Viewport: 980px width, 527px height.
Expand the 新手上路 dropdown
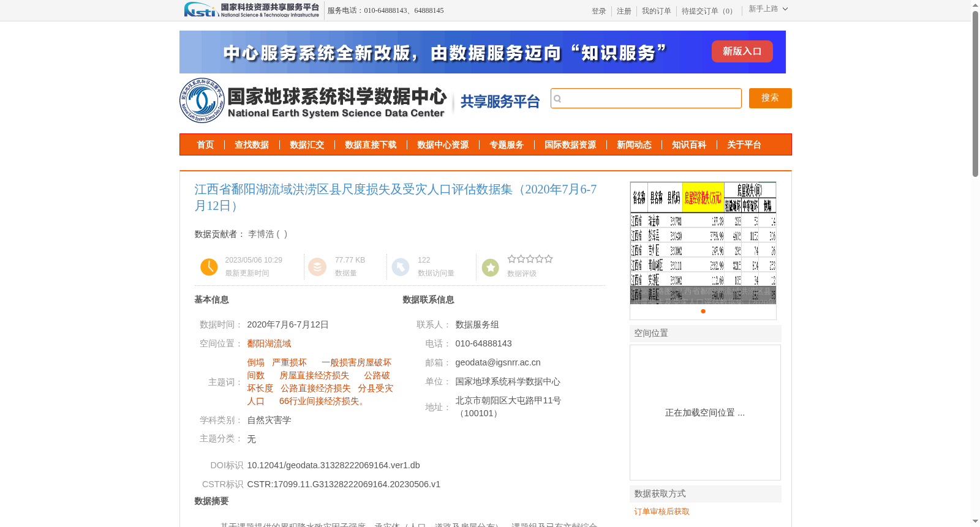(768, 9)
